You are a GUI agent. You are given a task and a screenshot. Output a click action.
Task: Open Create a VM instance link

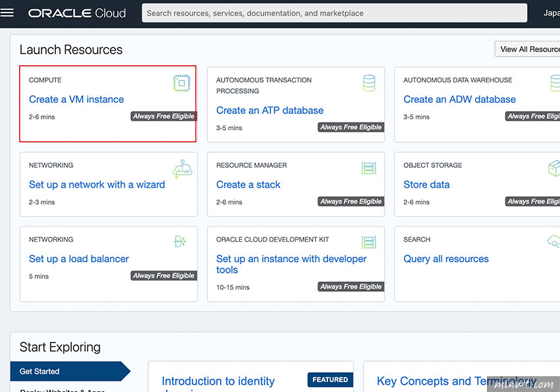[x=76, y=99]
